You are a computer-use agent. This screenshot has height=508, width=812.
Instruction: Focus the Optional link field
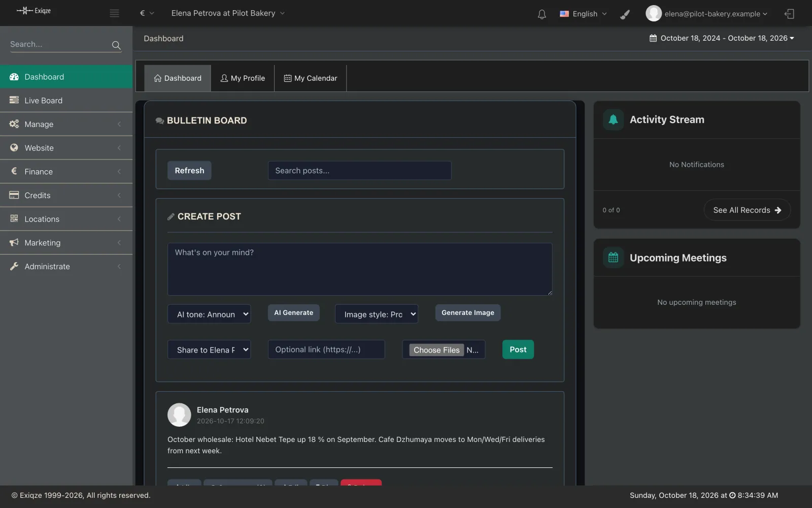(326, 350)
